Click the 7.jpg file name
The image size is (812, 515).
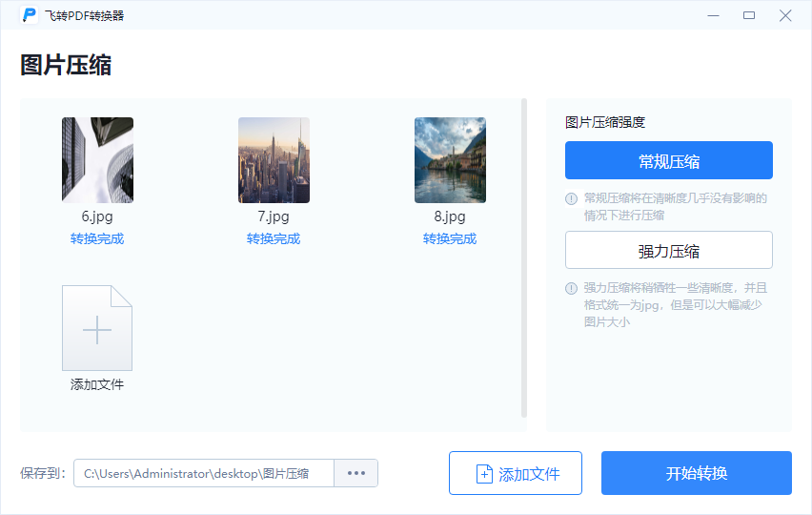274,216
